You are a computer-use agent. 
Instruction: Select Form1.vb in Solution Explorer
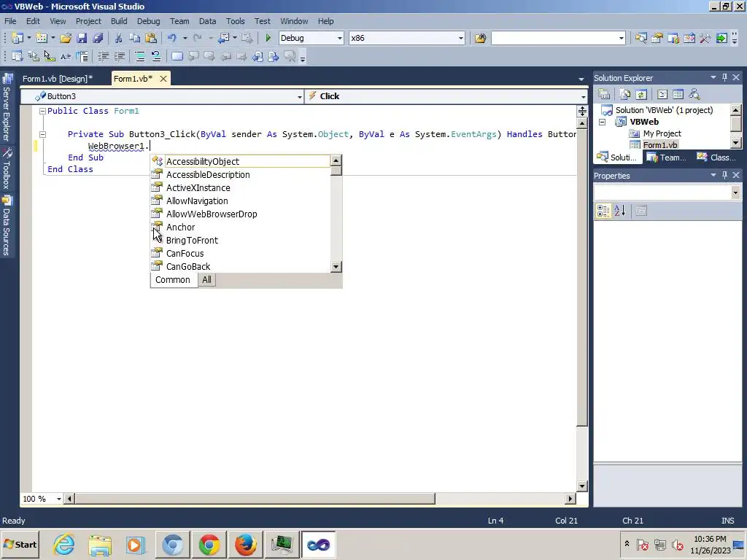(x=659, y=145)
